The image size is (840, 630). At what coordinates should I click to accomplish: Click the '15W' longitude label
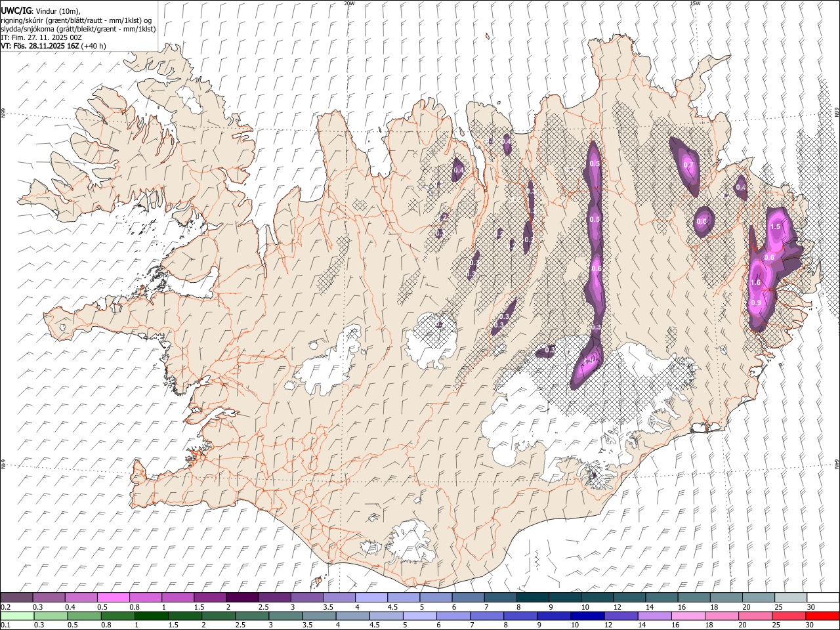[x=694, y=3]
